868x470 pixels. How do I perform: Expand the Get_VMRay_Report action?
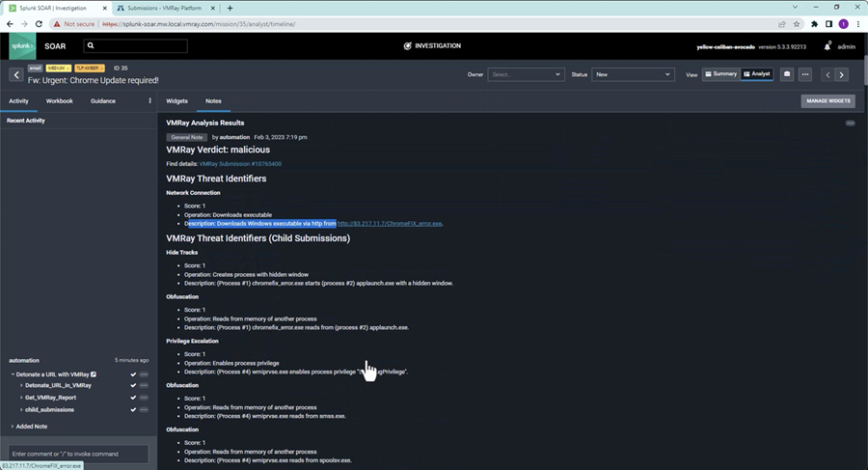pyautogui.click(x=21, y=398)
